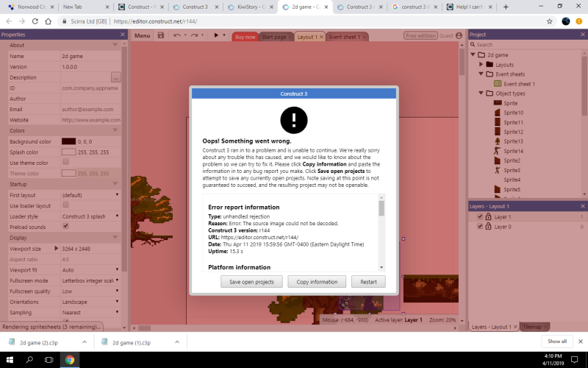Click the browser home icon
Screen dimensions: 588x368
(48, 21)
